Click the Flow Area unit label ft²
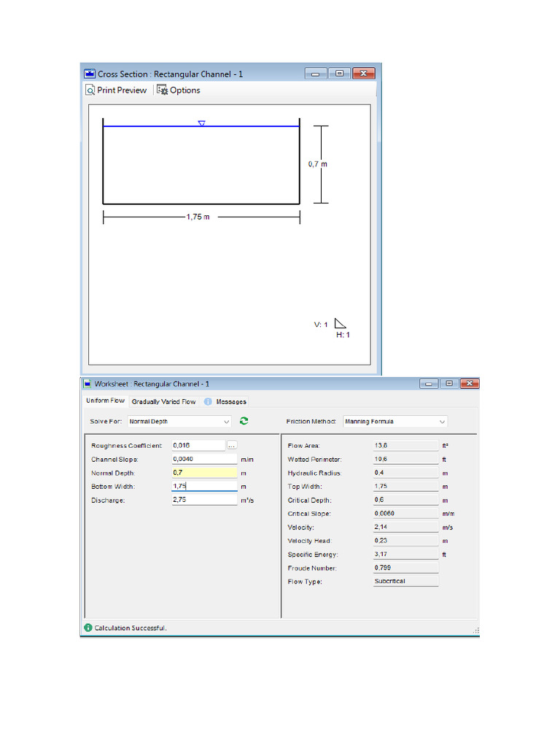Viewport: 560px width, 747px height. (x=446, y=446)
